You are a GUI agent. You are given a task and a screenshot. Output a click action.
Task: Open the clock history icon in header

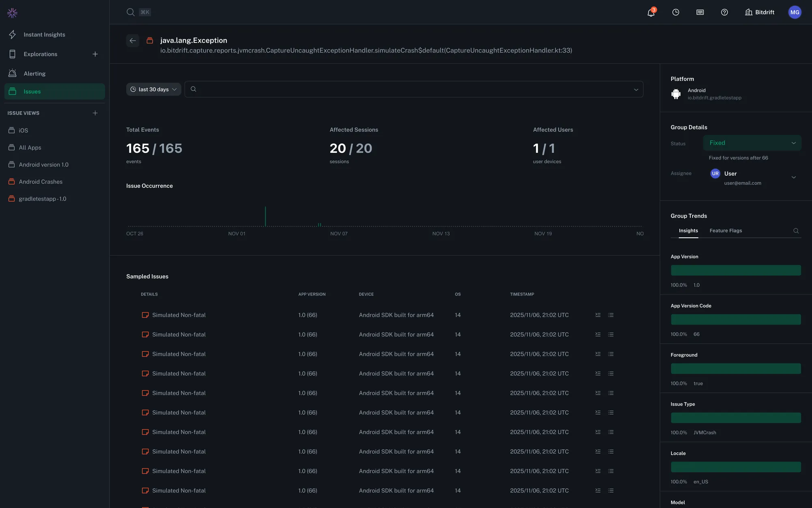click(676, 13)
